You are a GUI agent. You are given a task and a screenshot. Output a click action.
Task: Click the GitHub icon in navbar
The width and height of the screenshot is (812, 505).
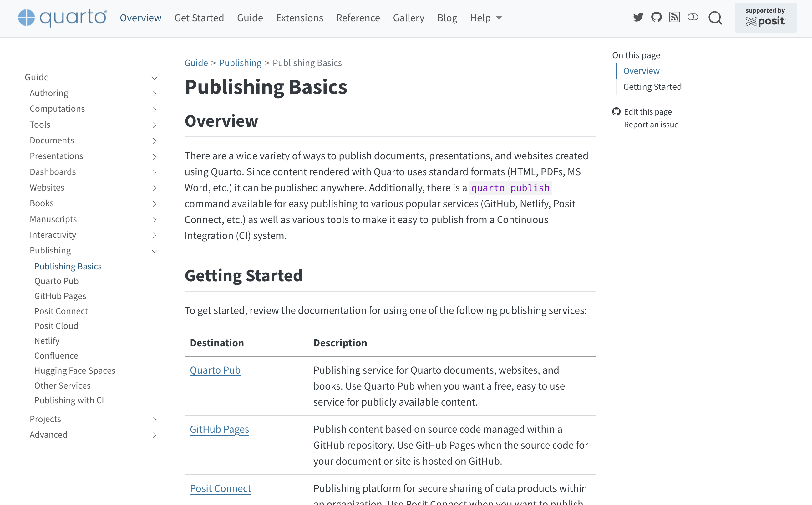(x=656, y=18)
